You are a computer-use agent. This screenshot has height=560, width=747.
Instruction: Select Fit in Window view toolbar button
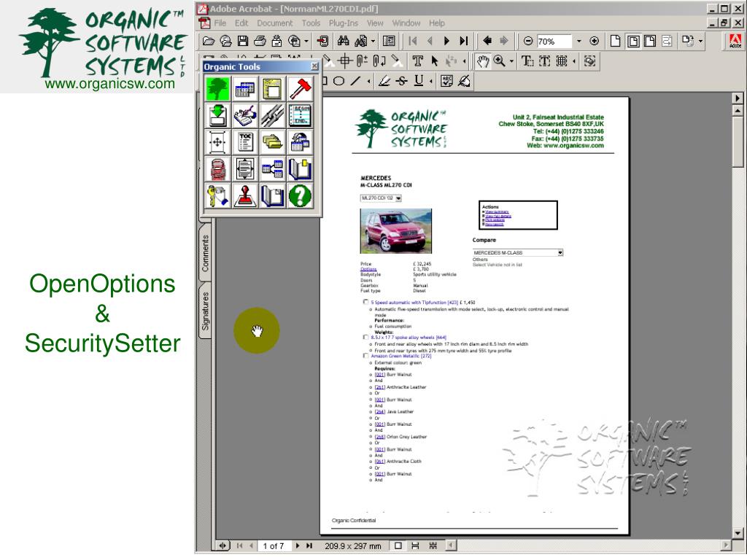point(633,42)
